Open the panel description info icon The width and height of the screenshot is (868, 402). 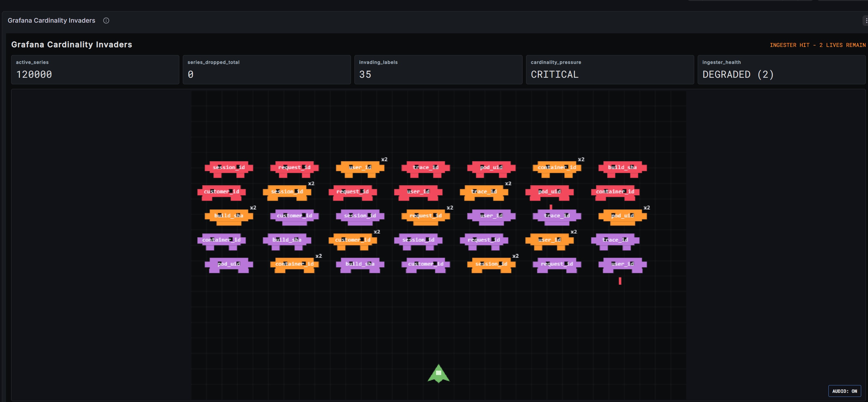(x=106, y=20)
